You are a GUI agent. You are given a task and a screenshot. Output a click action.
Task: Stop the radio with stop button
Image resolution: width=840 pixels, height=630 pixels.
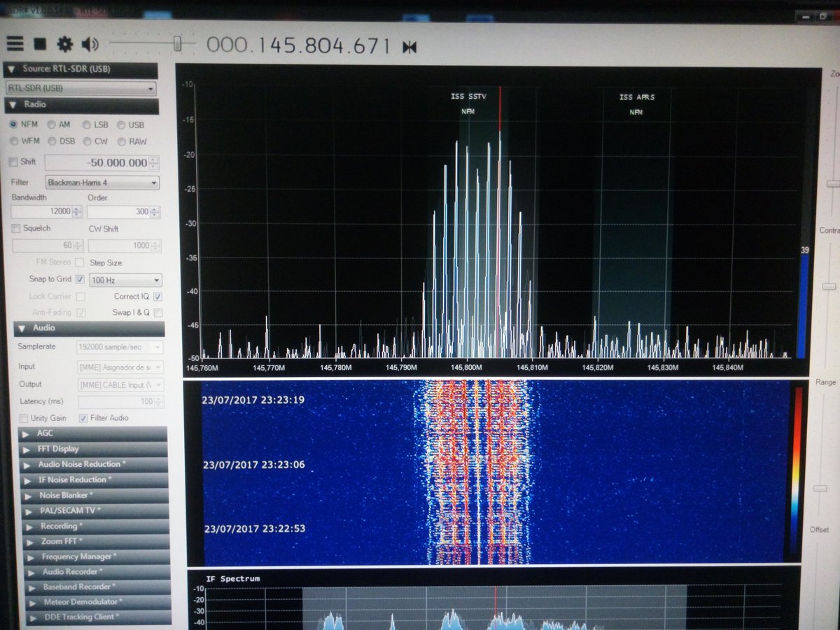40,44
